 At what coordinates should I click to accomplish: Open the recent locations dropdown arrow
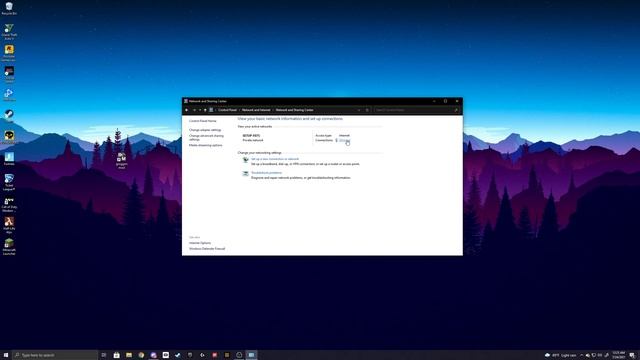coord(200,110)
